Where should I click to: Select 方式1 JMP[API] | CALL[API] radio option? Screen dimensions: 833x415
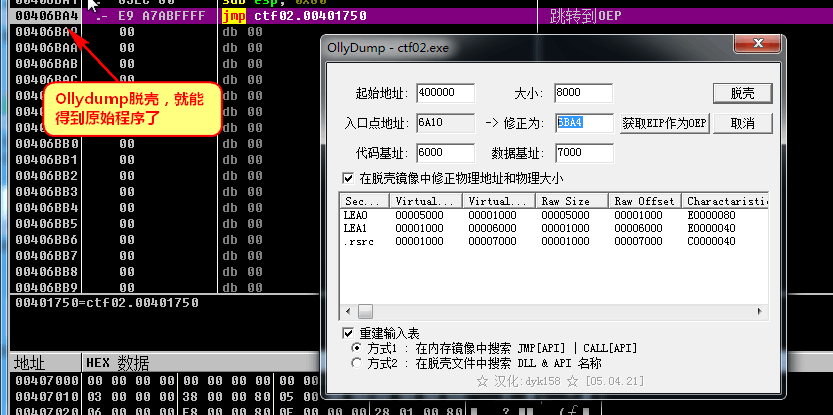click(356, 349)
